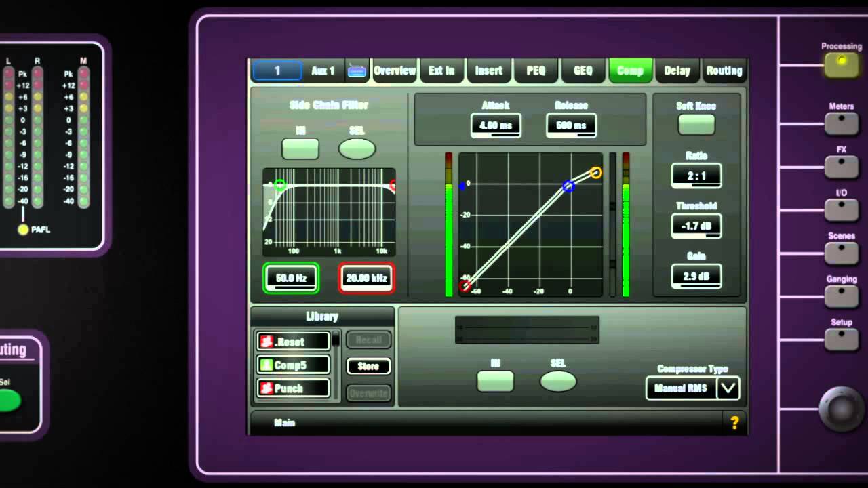Viewport: 868px width, 488px height.
Task: Switch to the PEQ tab
Action: click(x=536, y=70)
